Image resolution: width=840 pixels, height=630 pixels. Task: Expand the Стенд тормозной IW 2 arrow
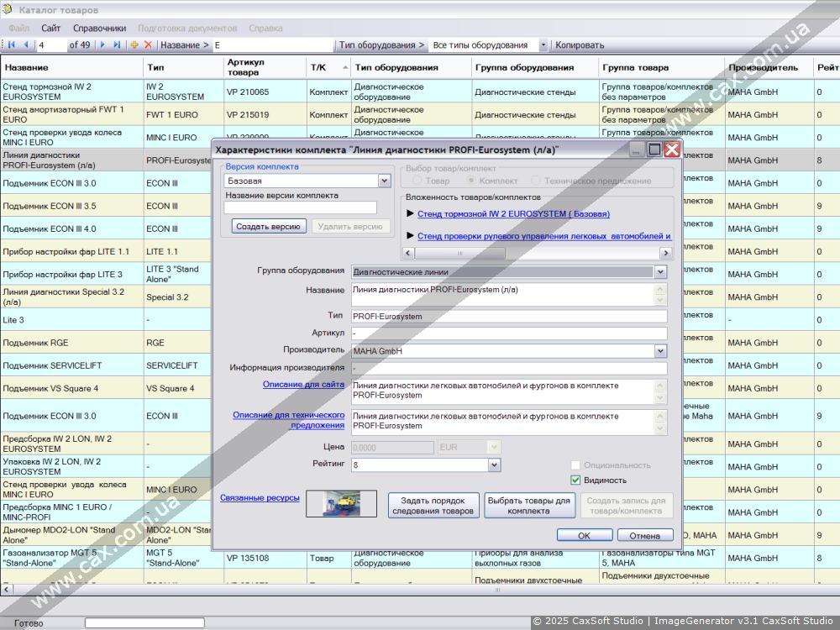tap(411, 214)
